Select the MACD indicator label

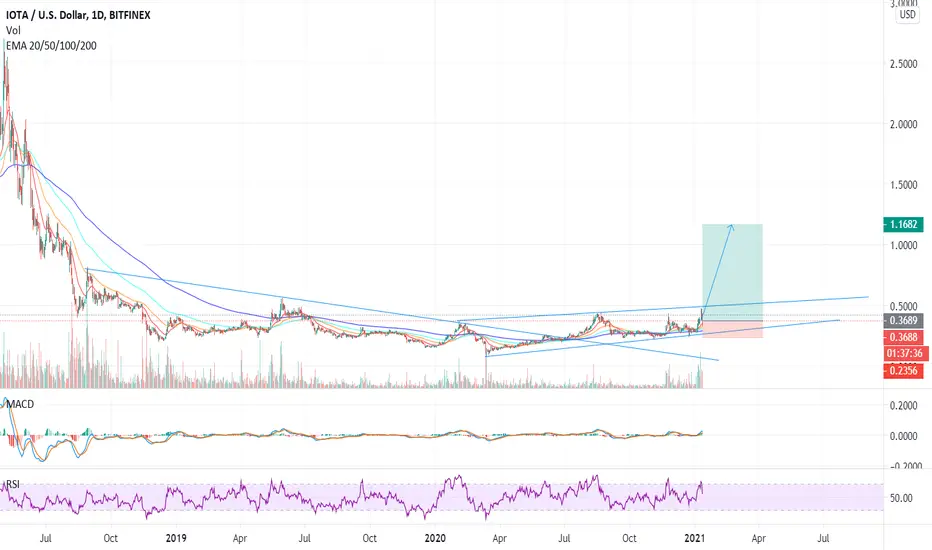click(20, 404)
